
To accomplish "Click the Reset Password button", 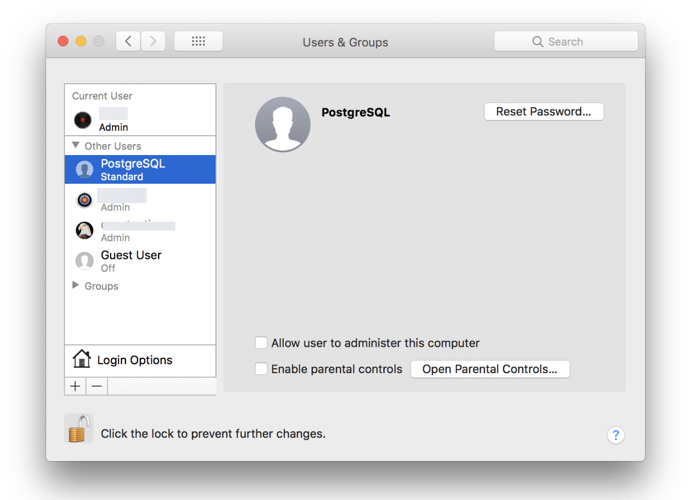I will point(543,112).
